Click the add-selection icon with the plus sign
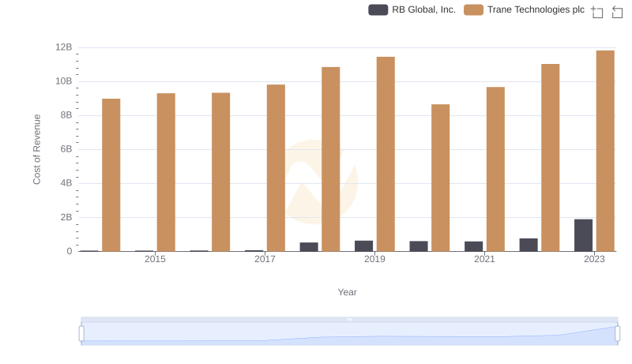This screenshot has width=632, height=364. point(597,12)
